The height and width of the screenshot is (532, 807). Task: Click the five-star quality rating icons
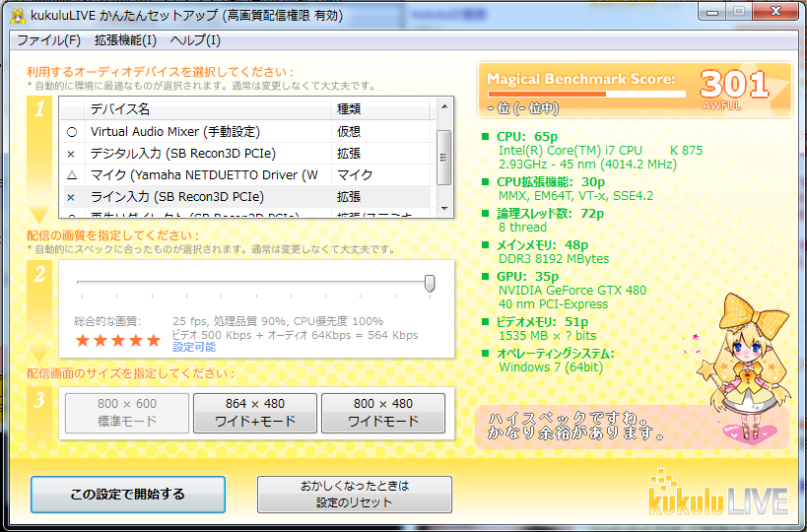coord(117,340)
